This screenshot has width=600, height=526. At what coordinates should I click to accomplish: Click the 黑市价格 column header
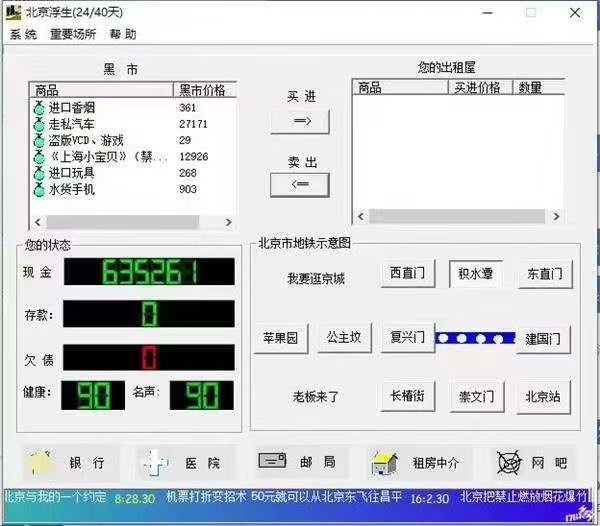click(x=203, y=90)
